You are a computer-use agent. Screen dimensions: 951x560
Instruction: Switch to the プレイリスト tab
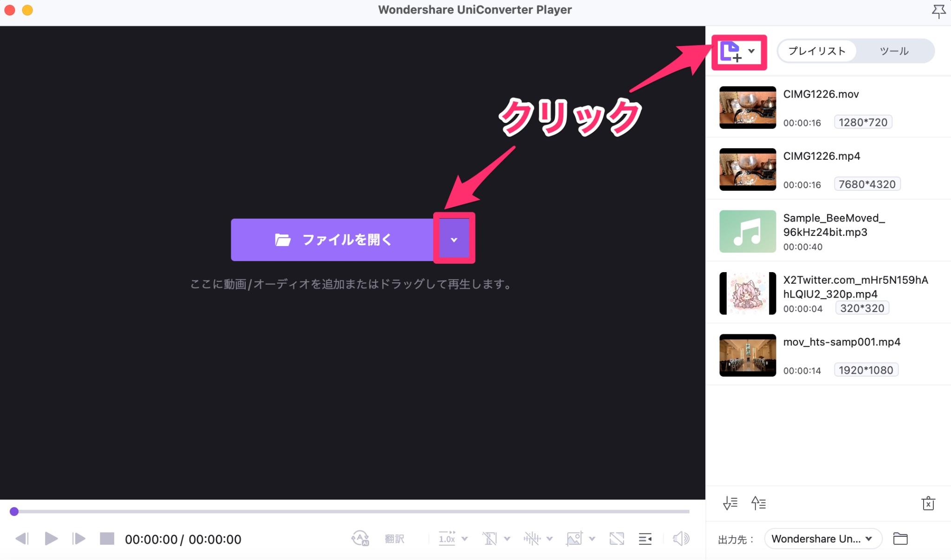click(817, 51)
